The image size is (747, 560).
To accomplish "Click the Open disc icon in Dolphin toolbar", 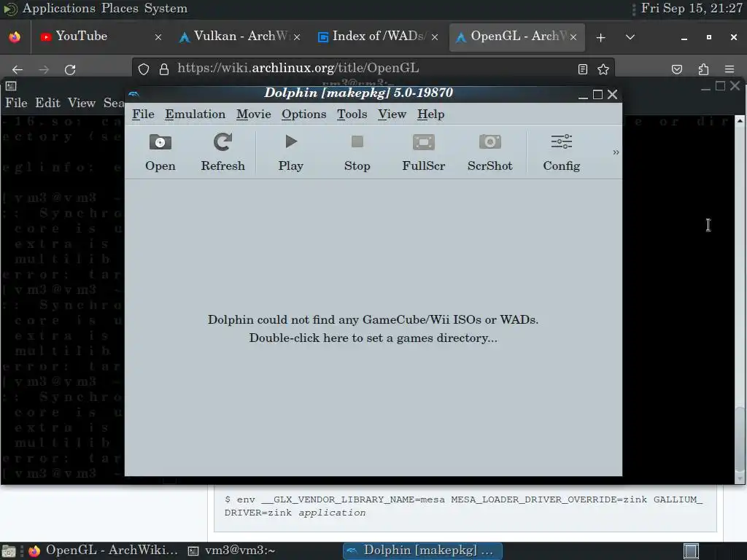I will (160, 142).
